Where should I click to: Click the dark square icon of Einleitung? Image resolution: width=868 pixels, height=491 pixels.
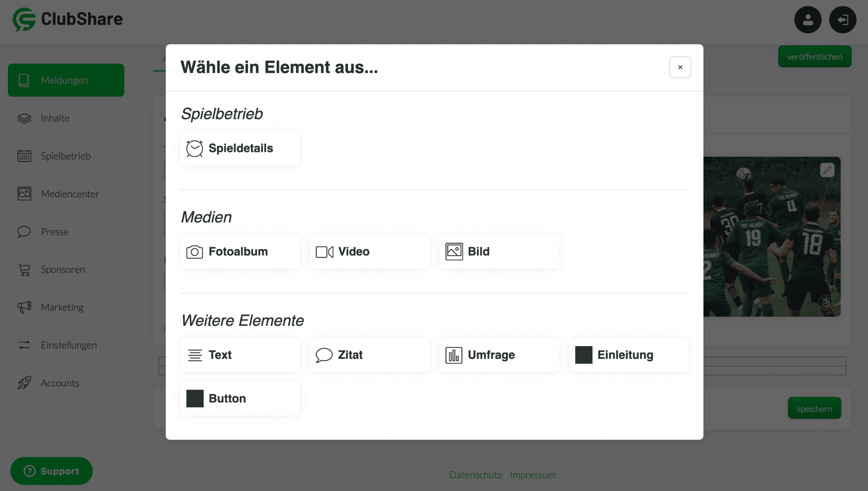click(x=584, y=355)
